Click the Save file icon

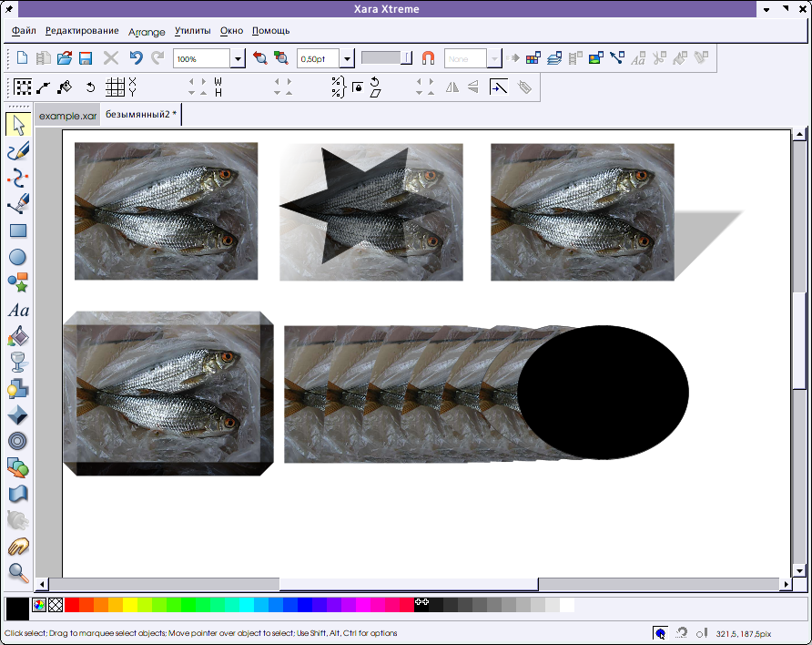(86, 58)
